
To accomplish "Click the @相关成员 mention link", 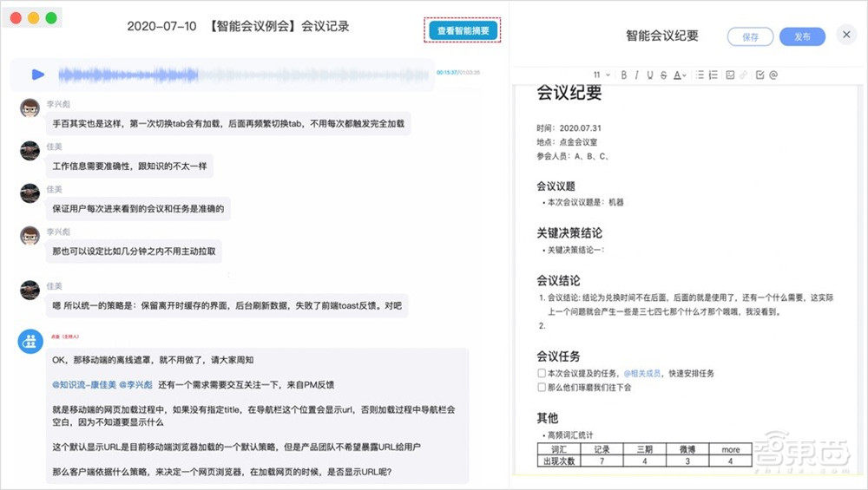I will [x=642, y=373].
